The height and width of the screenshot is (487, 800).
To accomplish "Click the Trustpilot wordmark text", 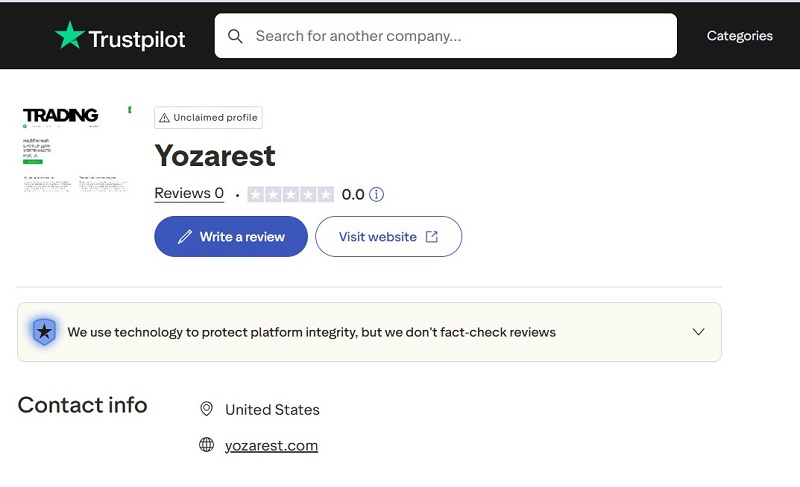I will click(x=137, y=38).
